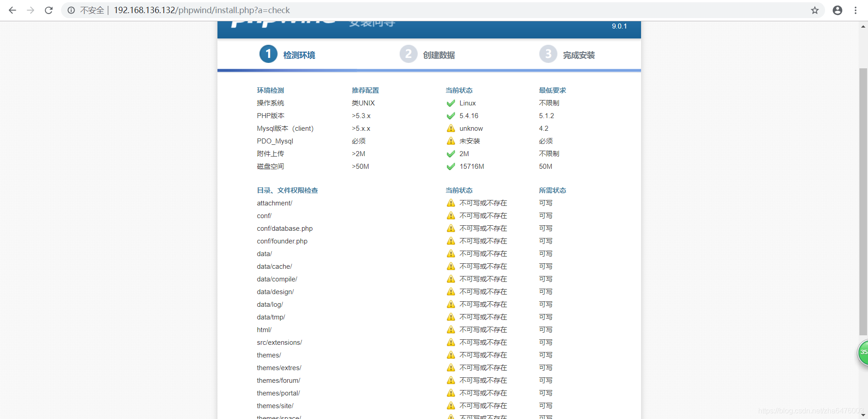This screenshot has height=419, width=868.
Task: Click the address bar URL
Action: (202, 10)
